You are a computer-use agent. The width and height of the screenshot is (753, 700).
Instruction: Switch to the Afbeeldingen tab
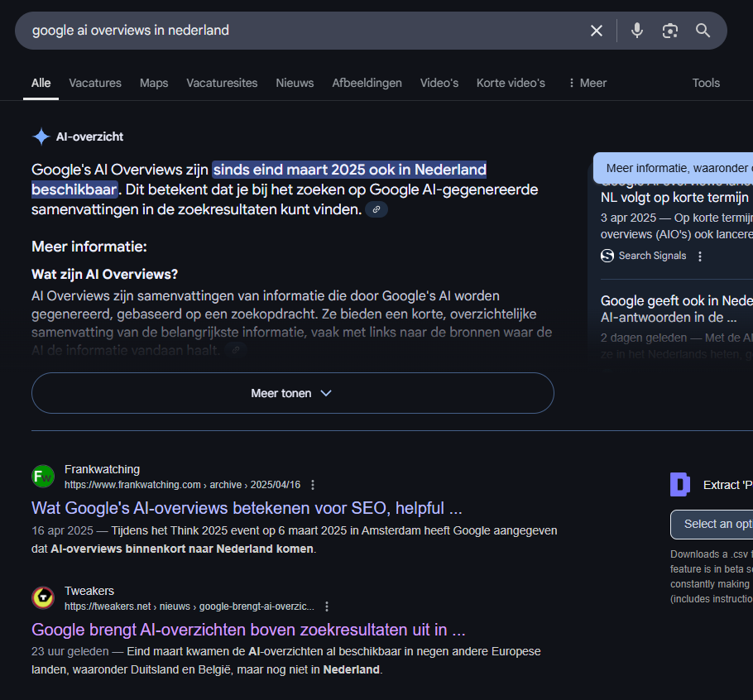[x=367, y=83]
